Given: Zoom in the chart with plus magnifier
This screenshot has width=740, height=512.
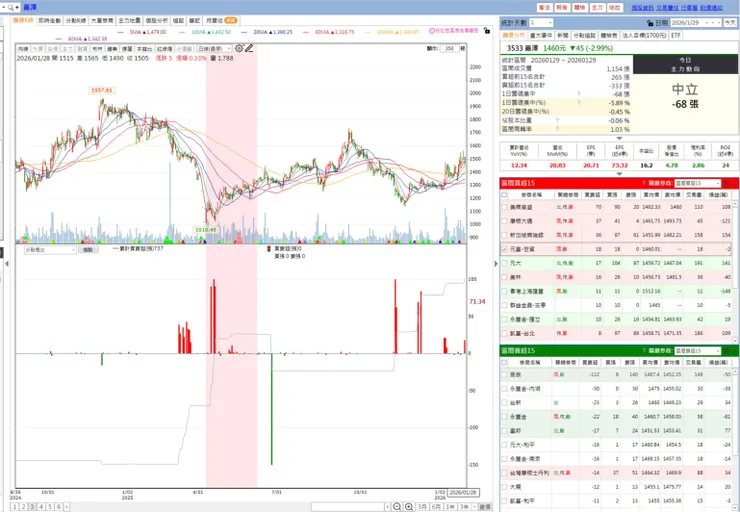Looking at the screenshot, I should tap(409, 506).
